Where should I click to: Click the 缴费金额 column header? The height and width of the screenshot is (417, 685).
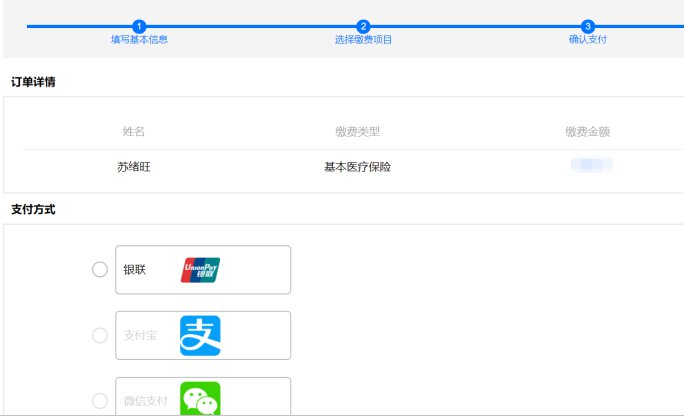(x=587, y=132)
